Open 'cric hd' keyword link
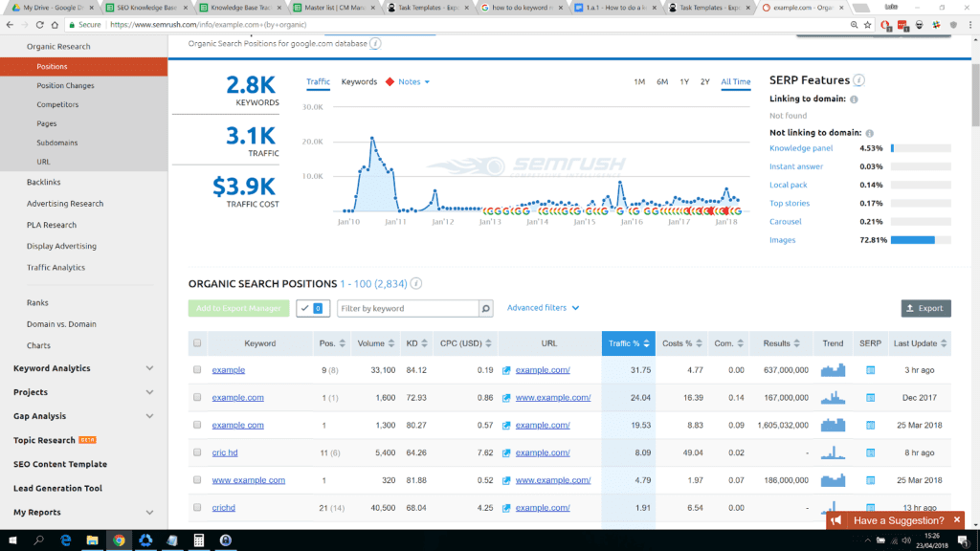Image resolution: width=980 pixels, height=551 pixels. coord(224,452)
